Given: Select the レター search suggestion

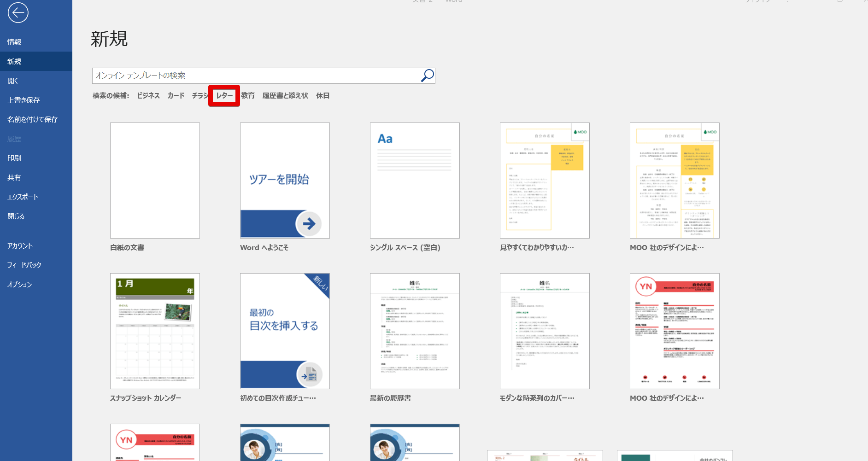Looking at the screenshot, I should (224, 96).
